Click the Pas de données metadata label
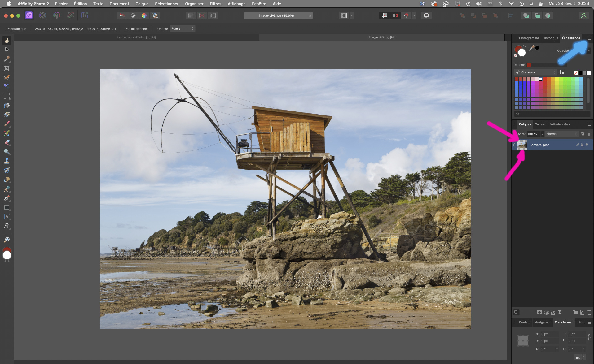 (137, 29)
